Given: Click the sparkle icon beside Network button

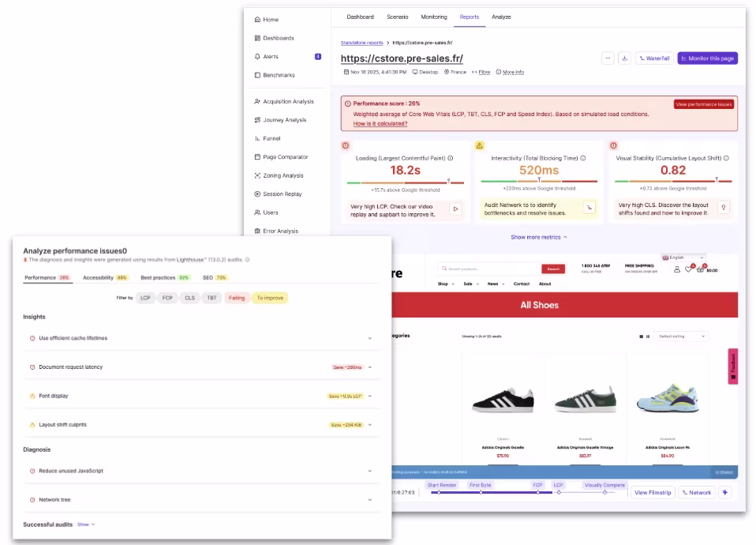Looking at the screenshot, I should coord(725,492).
